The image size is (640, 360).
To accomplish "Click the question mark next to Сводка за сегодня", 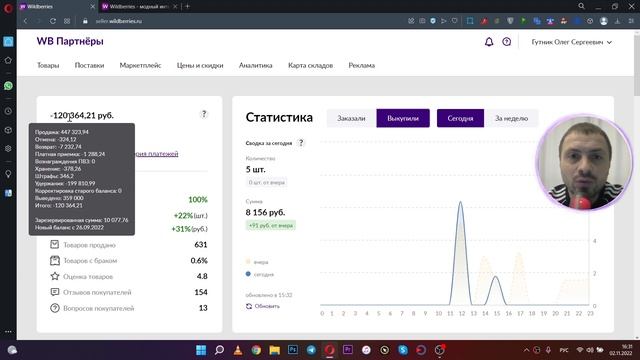I will click(x=301, y=143).
